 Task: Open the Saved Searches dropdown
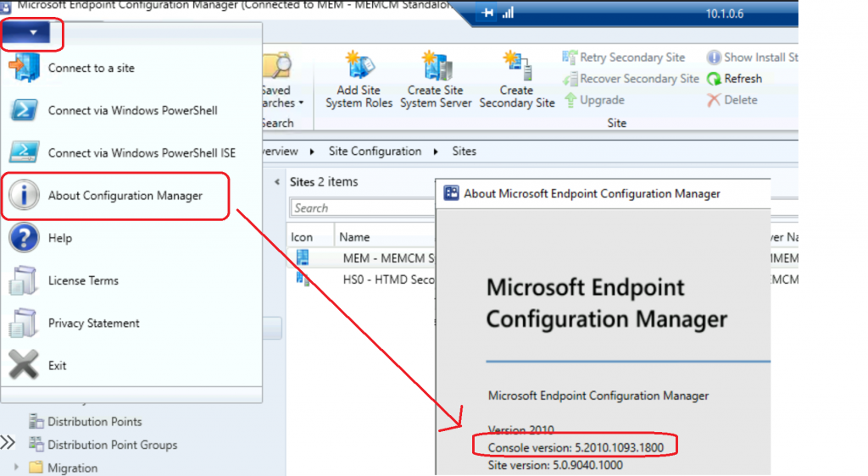point(283,97)
